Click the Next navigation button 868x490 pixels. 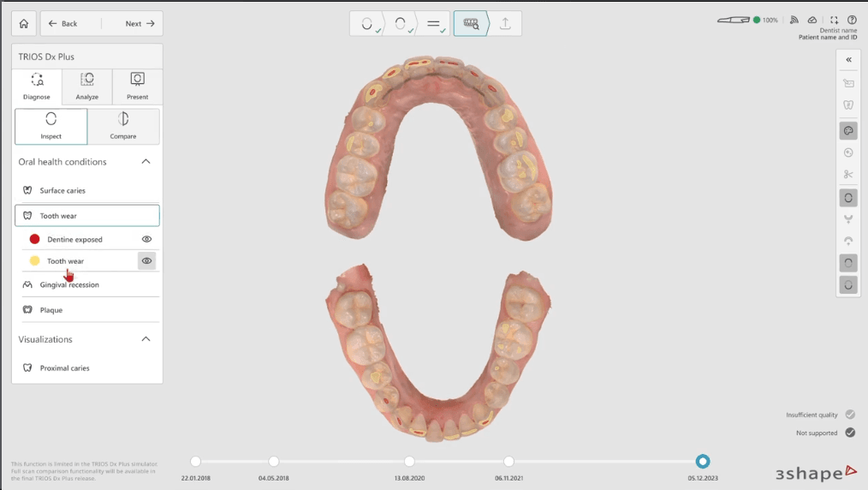(140, 24)
